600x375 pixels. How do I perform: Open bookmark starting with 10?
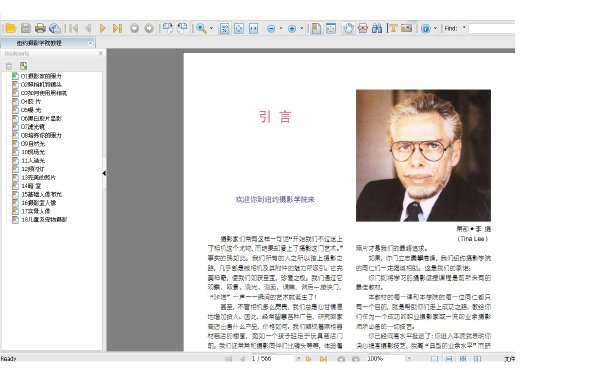click(x=33, y=152)
